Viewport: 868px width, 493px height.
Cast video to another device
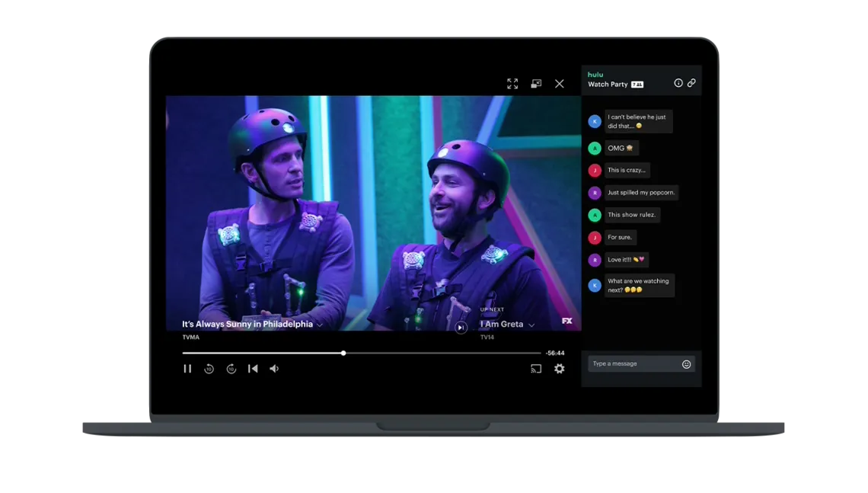[536, 369]
